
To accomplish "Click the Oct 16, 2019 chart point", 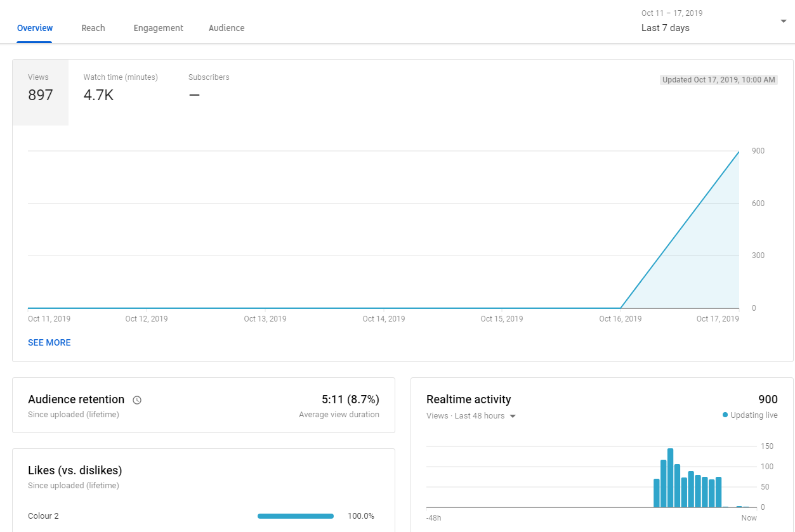I will click(621, 308).
